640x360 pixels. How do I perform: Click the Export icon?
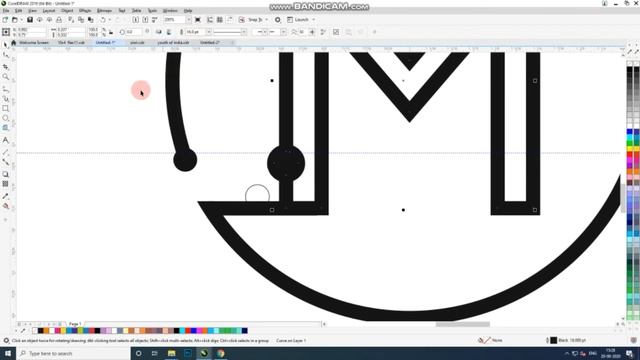[145, 20]
